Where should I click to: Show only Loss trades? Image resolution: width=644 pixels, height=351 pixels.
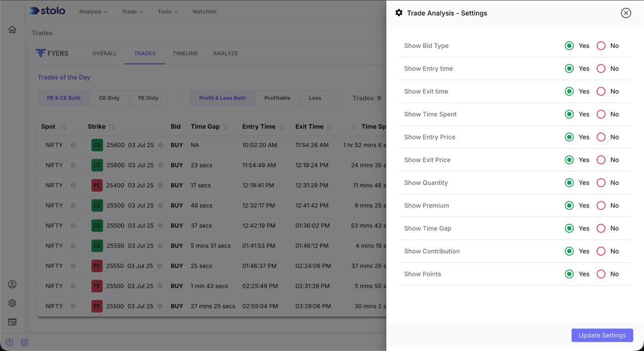pos(315,98)
